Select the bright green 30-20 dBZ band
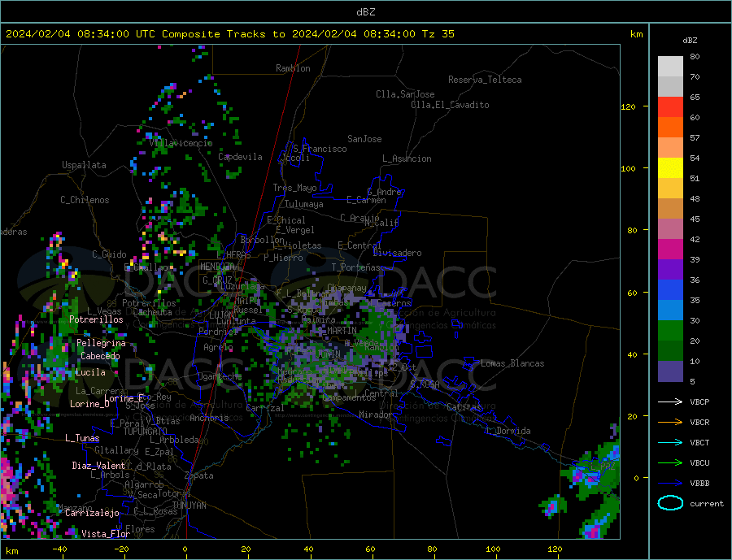Image resolution: width=732 pixels, height=560 pixels. [670, 331]
